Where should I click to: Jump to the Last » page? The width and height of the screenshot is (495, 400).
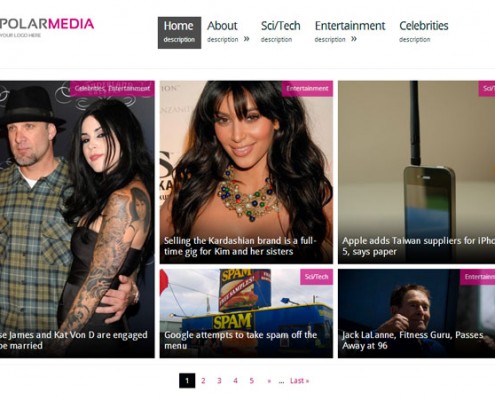(299, 381)
